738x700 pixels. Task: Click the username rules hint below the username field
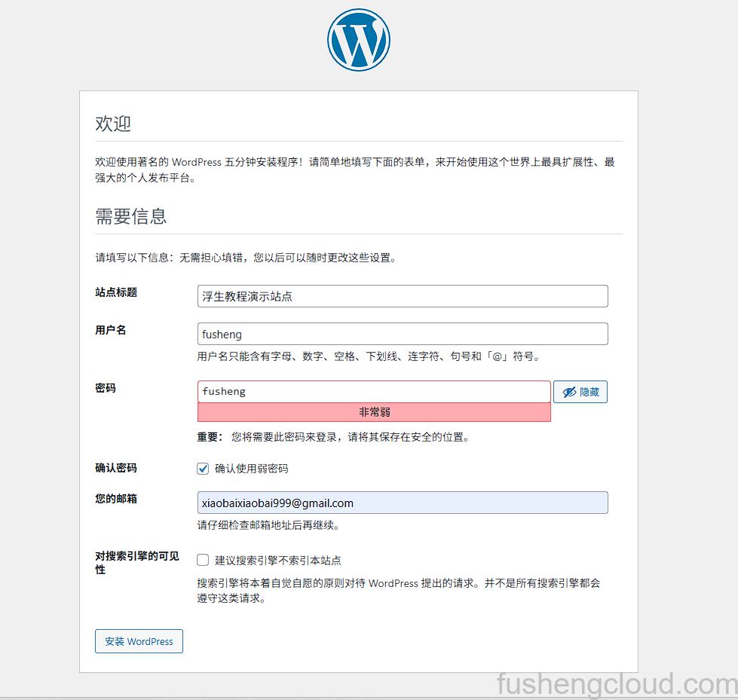368,356
